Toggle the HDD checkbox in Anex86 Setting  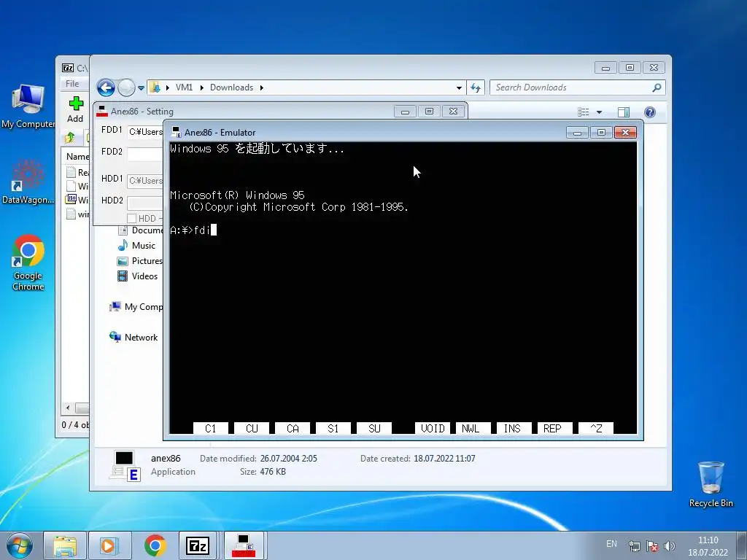click(132, 219)
